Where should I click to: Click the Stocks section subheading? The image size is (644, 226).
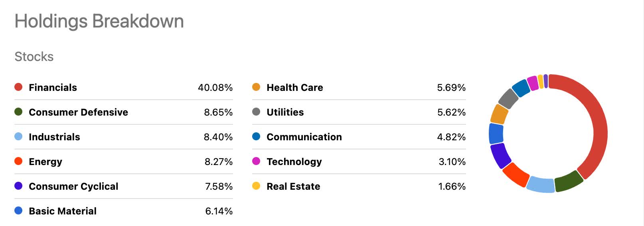(34, 57)
